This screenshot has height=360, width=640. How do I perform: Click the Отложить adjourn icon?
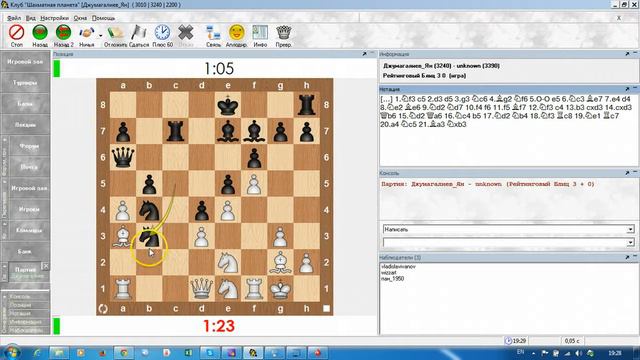[x=116, y=32]
